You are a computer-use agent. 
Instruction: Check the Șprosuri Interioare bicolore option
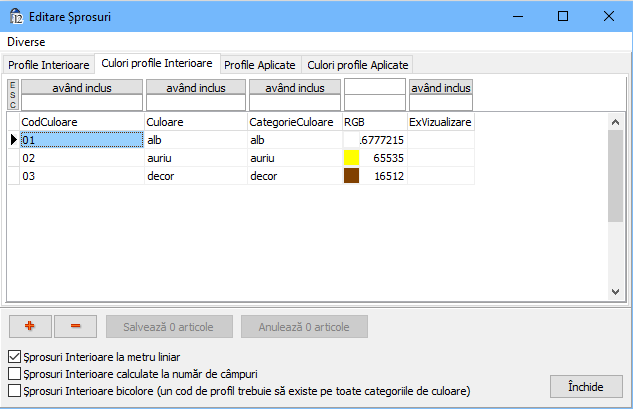coord(14,391)
